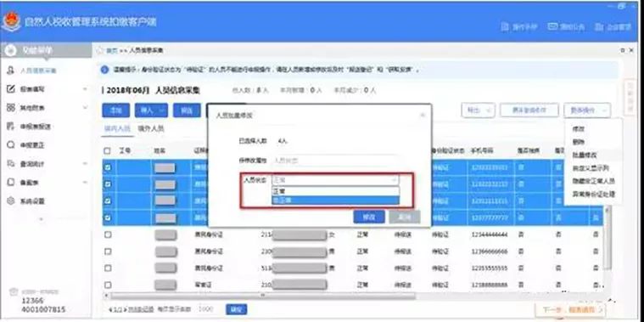Expand the 报表填写 sidebar chevron

[x=85, y=89]
